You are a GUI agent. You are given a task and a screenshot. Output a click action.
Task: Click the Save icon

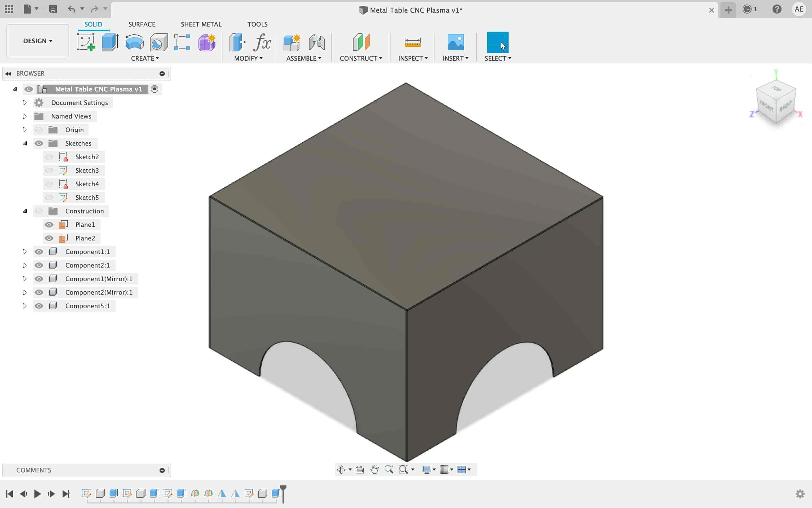pyautogui.click(x=53, y=9)
